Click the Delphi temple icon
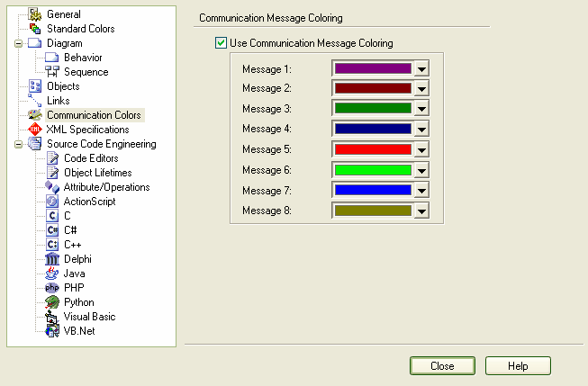588x386 pixels. click(52, 258)
